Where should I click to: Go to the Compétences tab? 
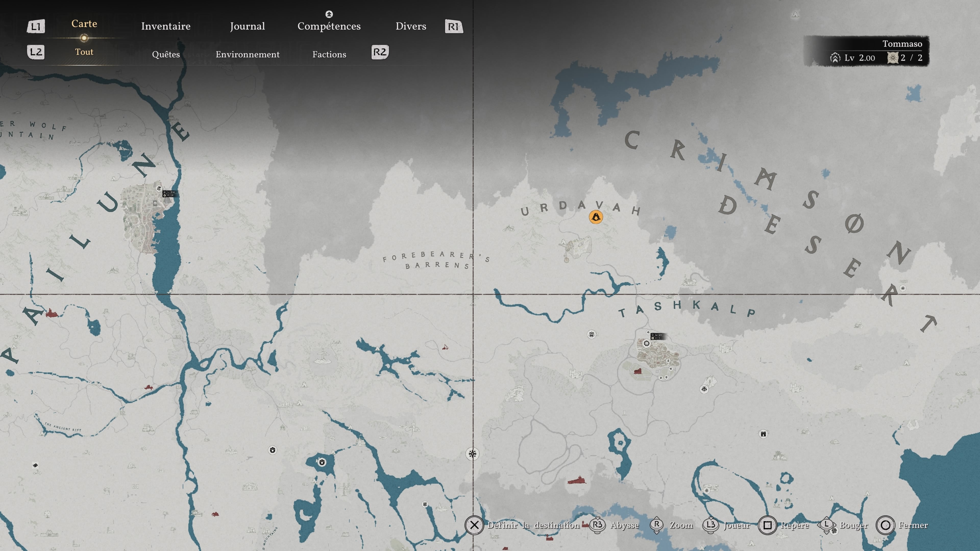tap(329, 26)
